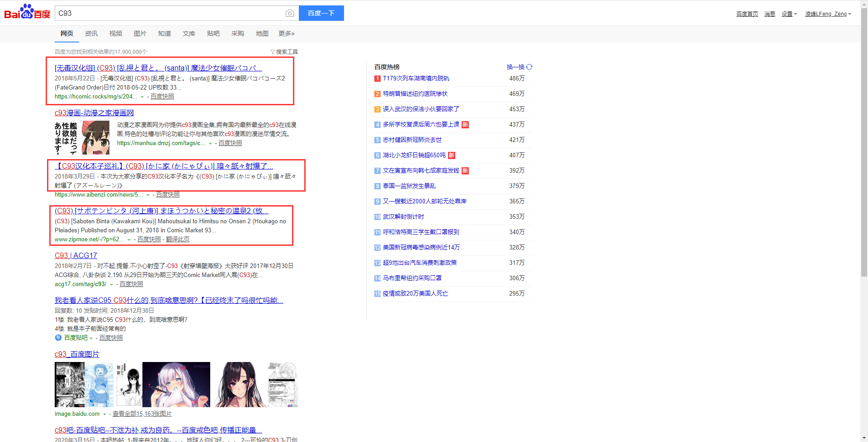
Task: Open hot topic 武汉解封倒计时
Action: (403, 217)
